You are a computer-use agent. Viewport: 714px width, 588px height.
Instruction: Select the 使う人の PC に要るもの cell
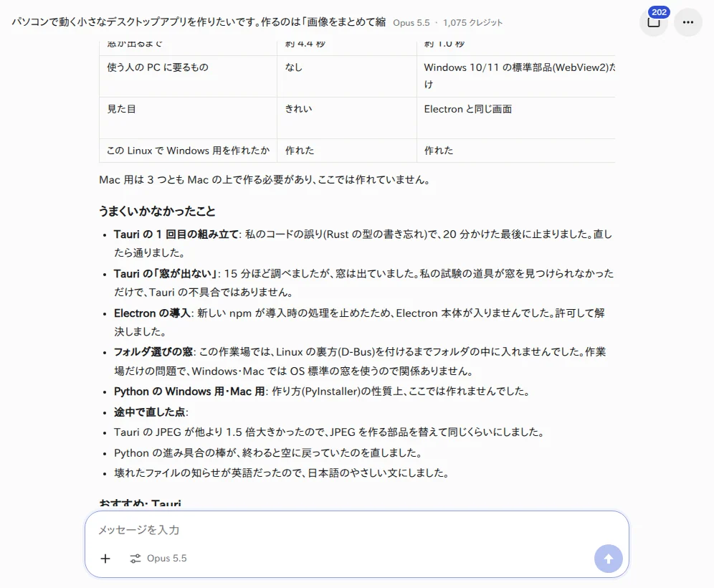click(x=188, y=76)
